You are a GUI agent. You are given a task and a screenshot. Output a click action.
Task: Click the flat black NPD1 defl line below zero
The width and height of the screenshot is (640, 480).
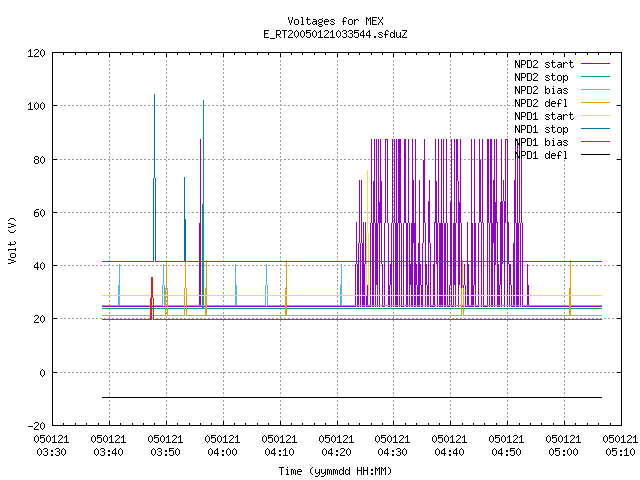tap(352, 397)
